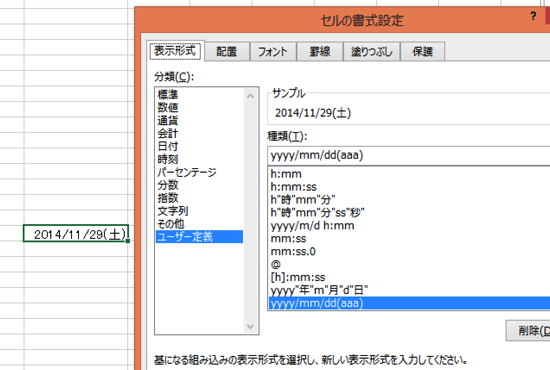Choose h"時"mm"分"ss"秒" format
The image size is (550, 370).
click(x=409, y=213)
